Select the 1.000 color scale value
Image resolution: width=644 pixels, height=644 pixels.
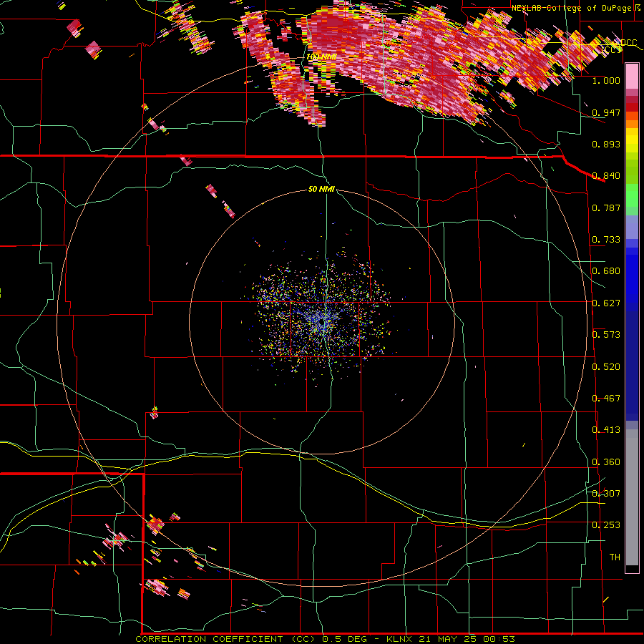pyautogui.click(x=606, y=80)
